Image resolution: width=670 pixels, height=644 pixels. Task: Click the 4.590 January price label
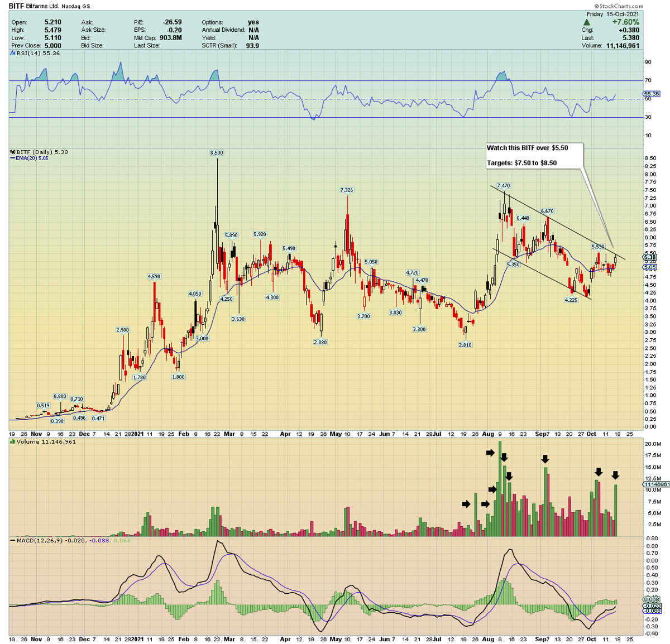[154, 276]
